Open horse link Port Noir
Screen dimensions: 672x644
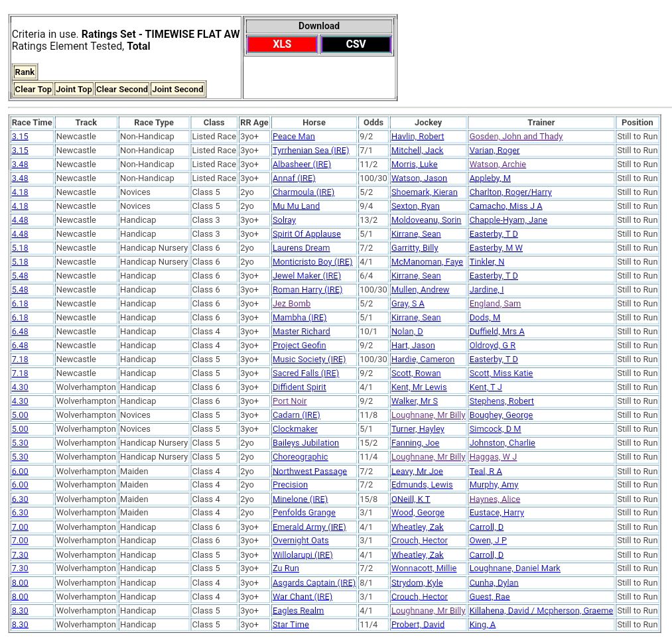289,401
